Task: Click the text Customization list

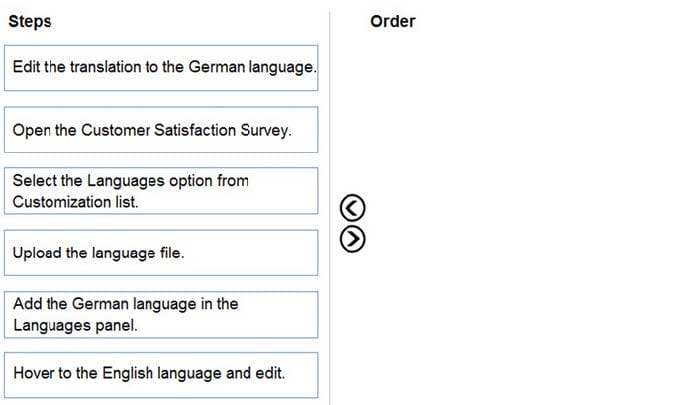Action: coord(76,202)
